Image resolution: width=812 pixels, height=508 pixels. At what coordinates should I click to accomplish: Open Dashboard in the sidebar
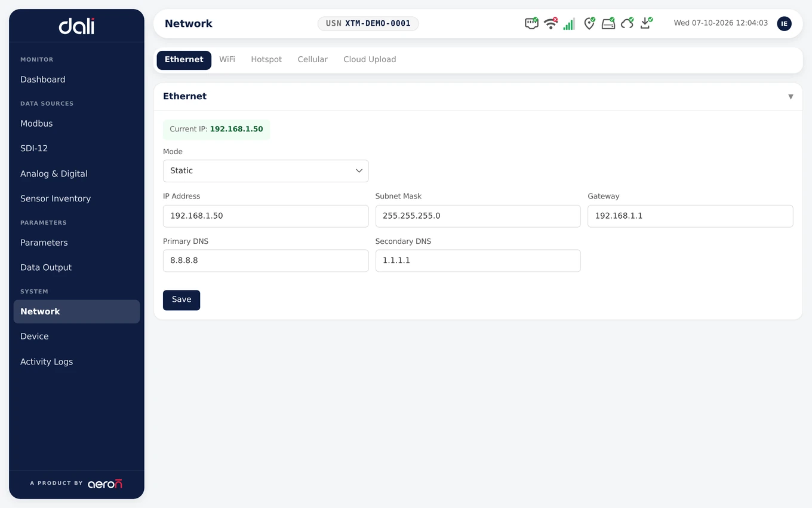76,79
